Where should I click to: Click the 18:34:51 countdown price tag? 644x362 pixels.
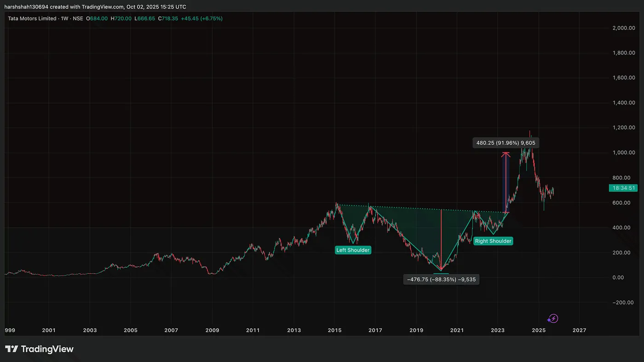[623, 188]
